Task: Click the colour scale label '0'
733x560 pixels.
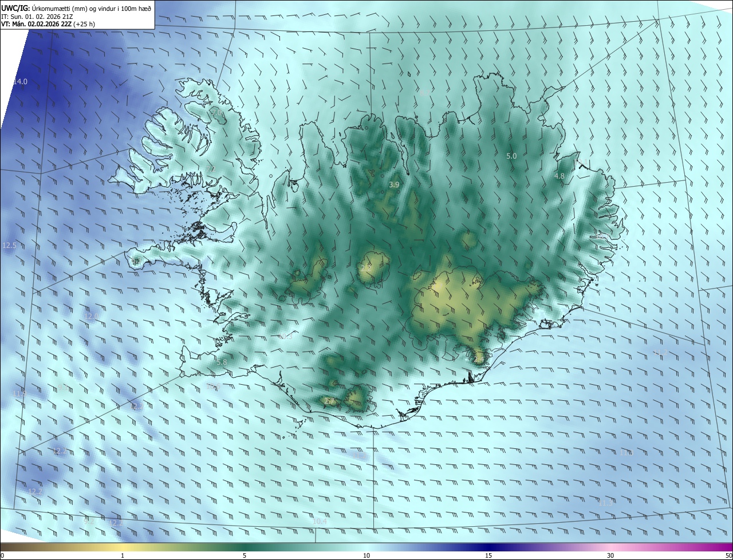Action: click(x=2, y=555)
